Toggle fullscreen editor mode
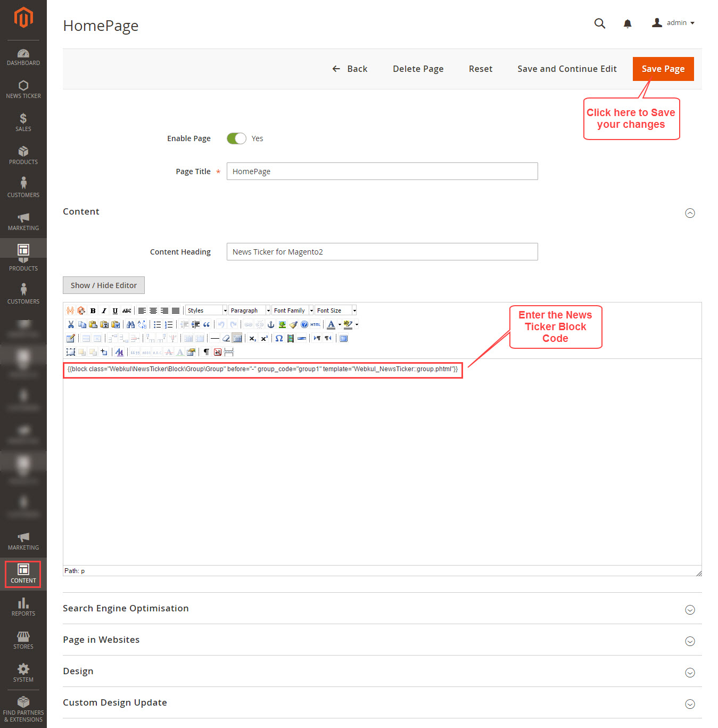Screen dimensions: 718x728 344,338
